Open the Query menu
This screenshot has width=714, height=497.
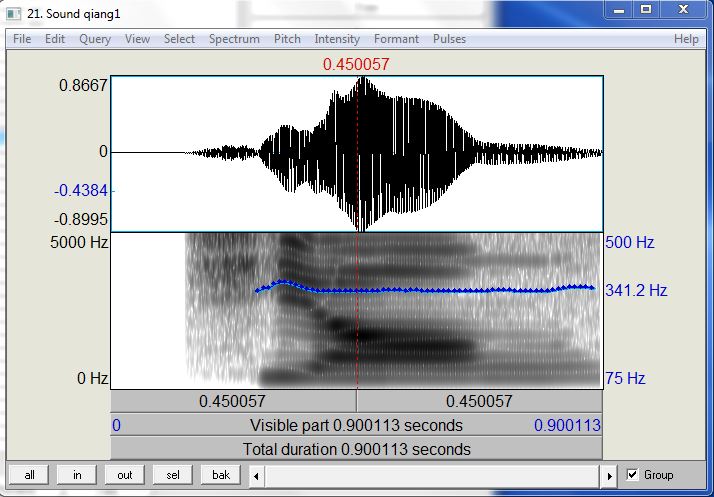95,39
